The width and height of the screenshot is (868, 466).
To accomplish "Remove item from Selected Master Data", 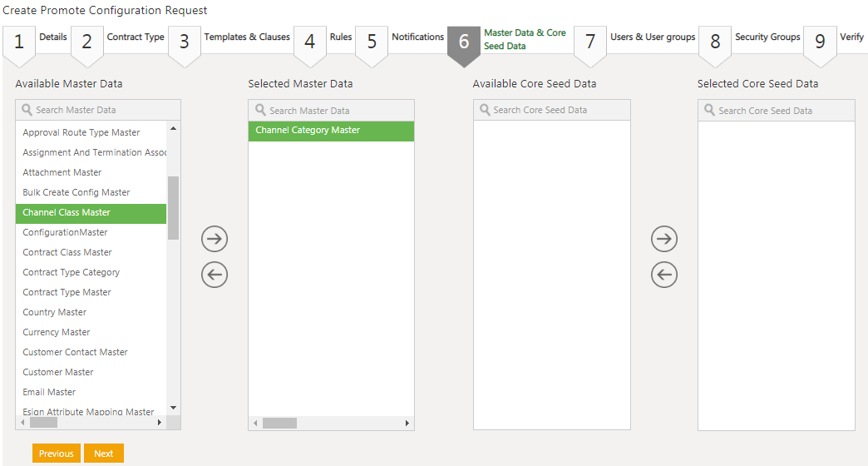I will (x=215, y=275).
